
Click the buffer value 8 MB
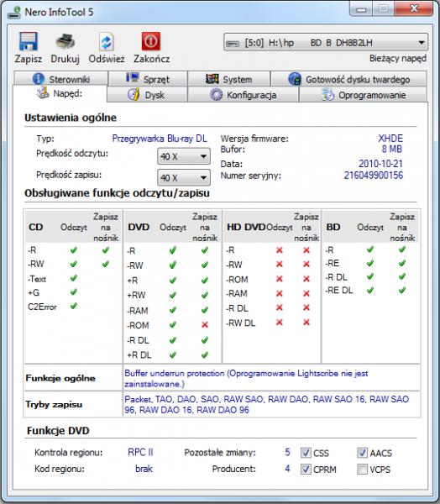pos(392,150)
